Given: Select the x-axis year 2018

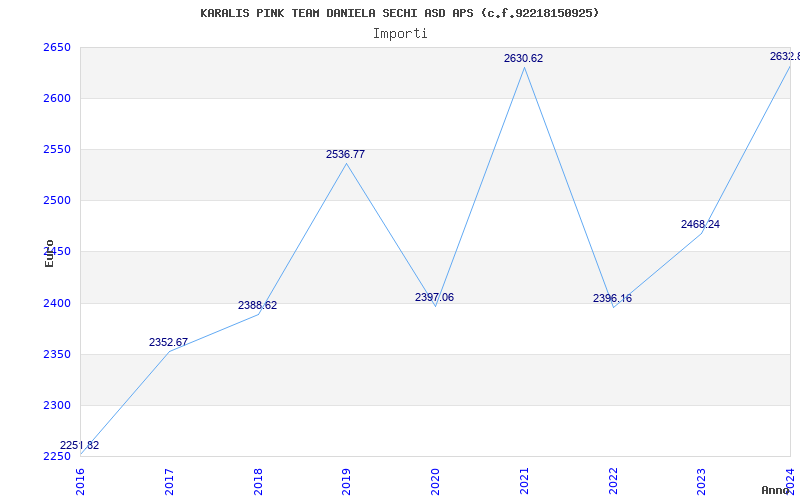Looking at the screenshot, I should pos(258,482).
